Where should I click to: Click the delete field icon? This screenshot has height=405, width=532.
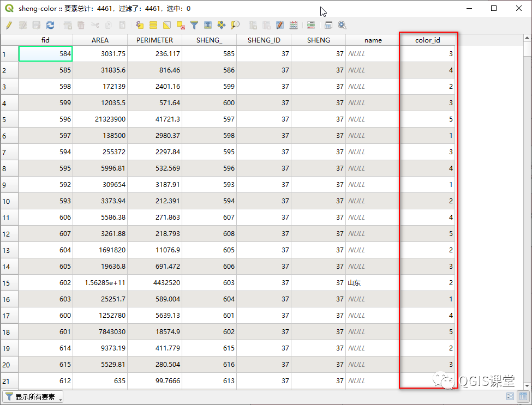tap(266, 25)
